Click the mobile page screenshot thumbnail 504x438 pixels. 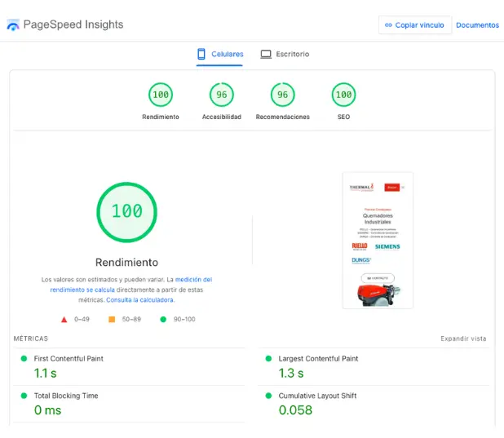click(x=378, y=241)
